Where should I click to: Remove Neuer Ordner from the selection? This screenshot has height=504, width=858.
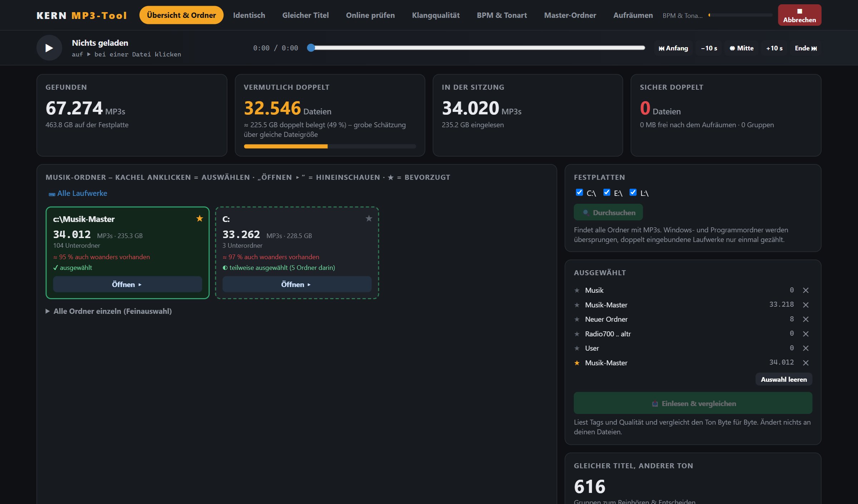(x=805, y=319)
